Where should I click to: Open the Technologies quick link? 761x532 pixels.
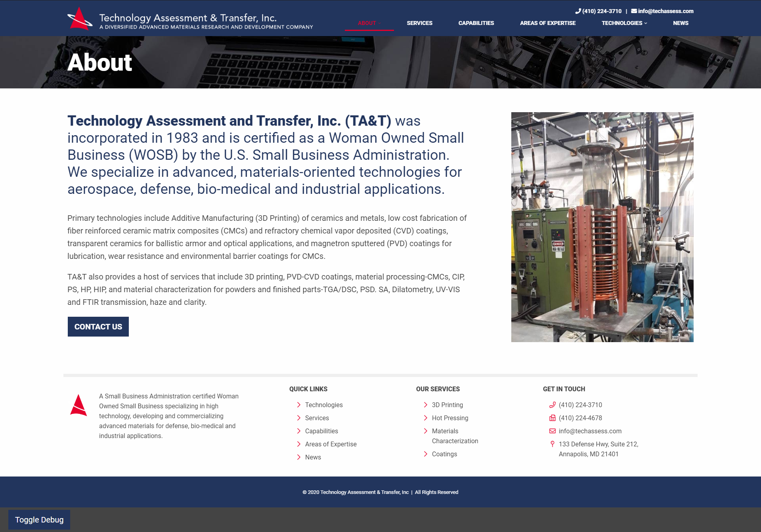(x=324, y=405)
